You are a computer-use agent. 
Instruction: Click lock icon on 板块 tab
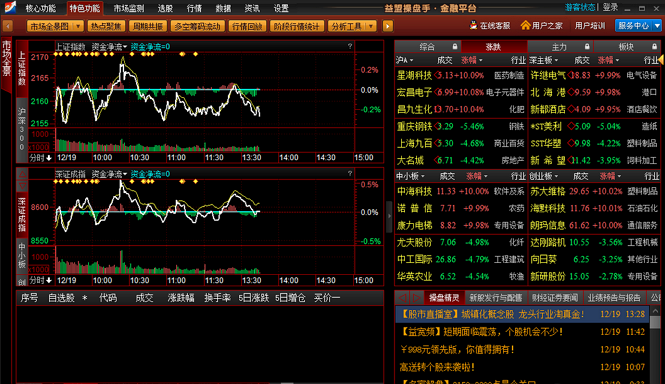654,47
